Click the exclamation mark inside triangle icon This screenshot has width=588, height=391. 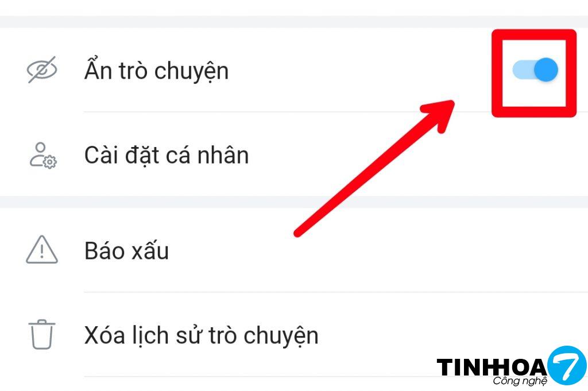pyautogui.click(x=42, y=251)
